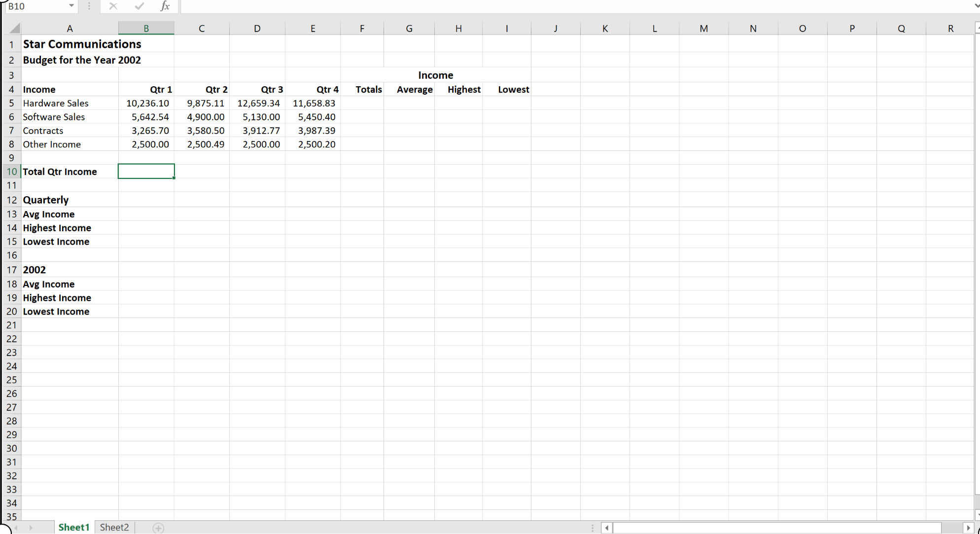Viewport: 980px width, 534px height.
Task: Click the Select All corner triangle
Action: point(14,28)
